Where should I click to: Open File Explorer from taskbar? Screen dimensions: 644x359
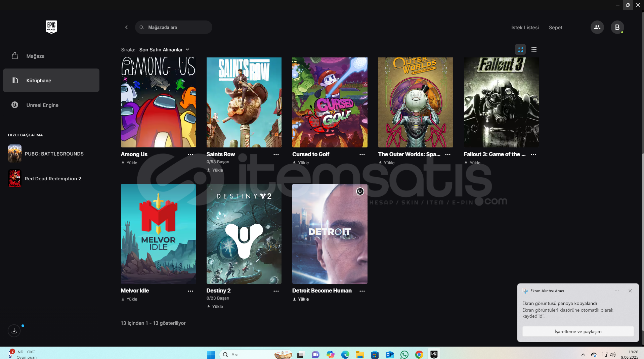click(360, 355)
